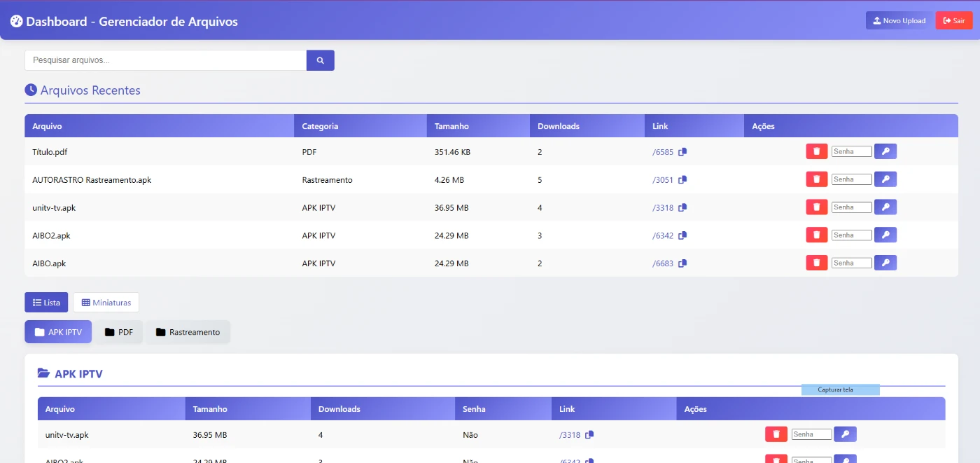Copy link /6585 via clipboard icon
980x463 pixels.
[682, 152]
